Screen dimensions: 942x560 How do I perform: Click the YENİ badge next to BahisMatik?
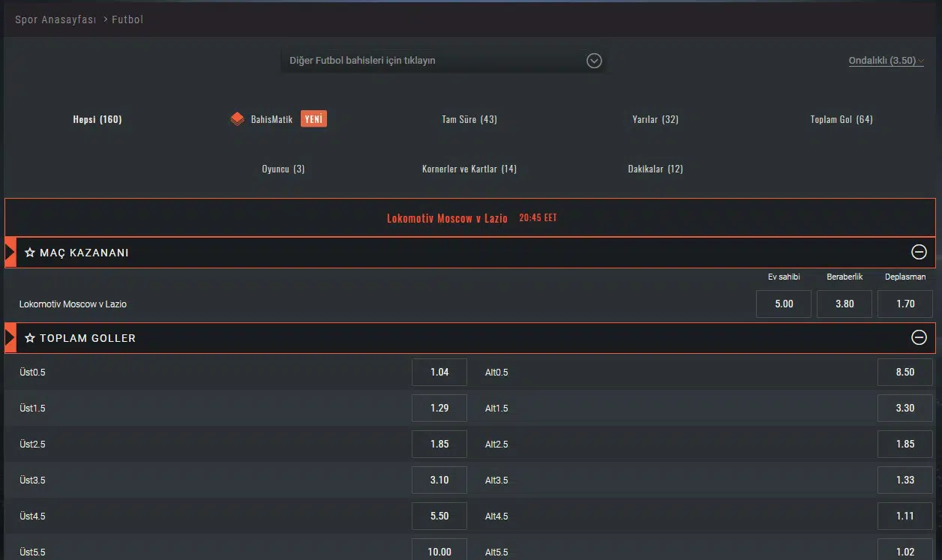[313, 119]
